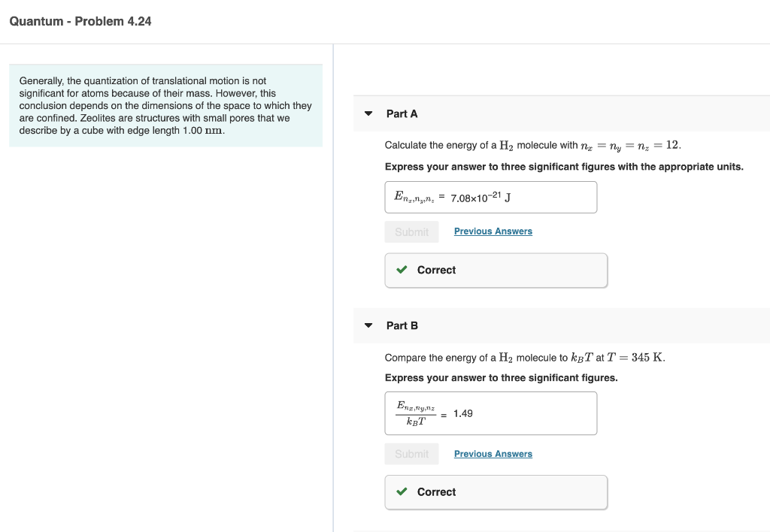Click the green checkmark in Part A Correct box
770x532 pixels.
[401, 270]
